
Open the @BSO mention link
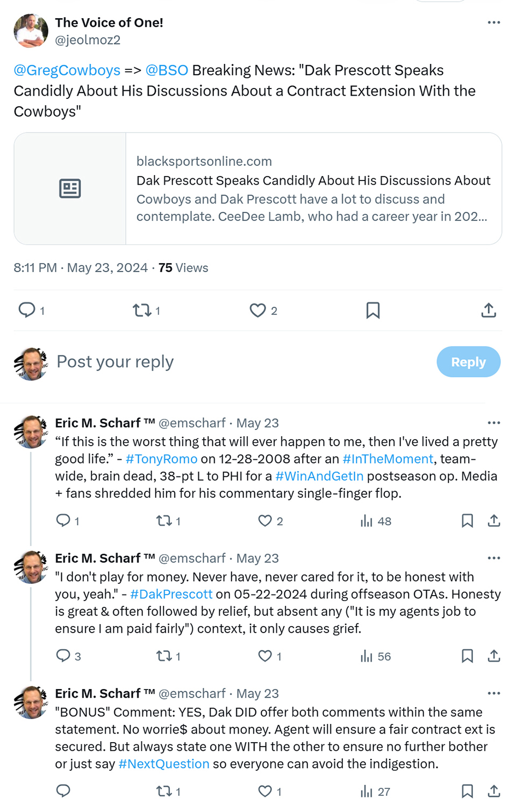(167, 70)
